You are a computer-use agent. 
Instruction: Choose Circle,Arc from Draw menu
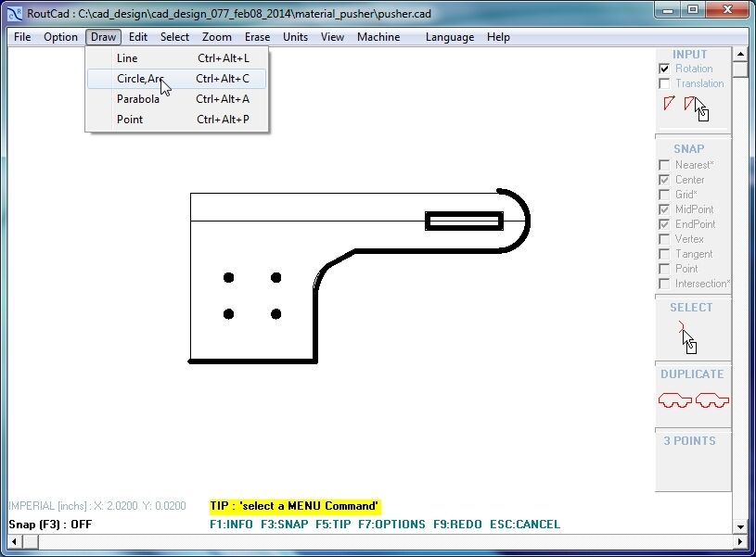tap(176, 79)
